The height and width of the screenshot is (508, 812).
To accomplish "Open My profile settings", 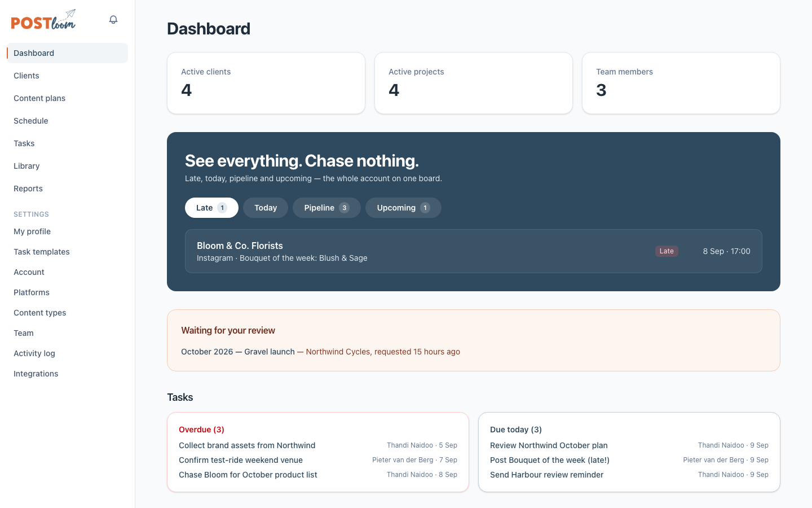I will [x=68, y=231].
